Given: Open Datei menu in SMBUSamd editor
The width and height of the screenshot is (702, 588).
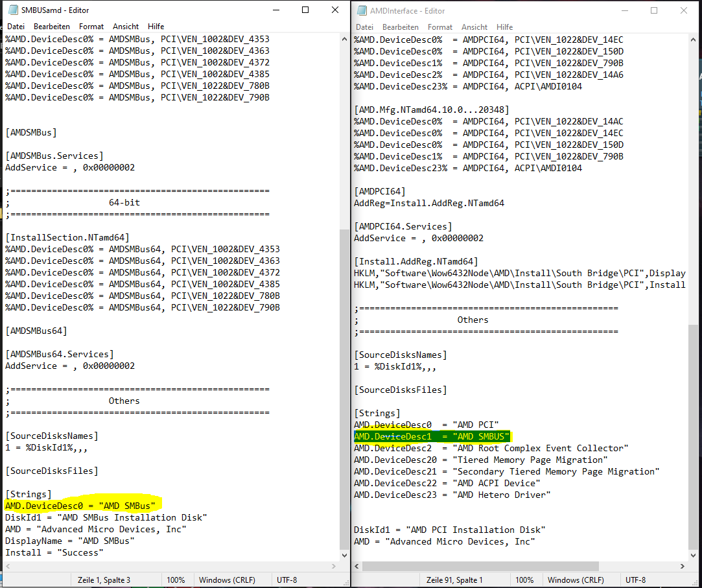Looking at the screenshot, I should point(16,27).
